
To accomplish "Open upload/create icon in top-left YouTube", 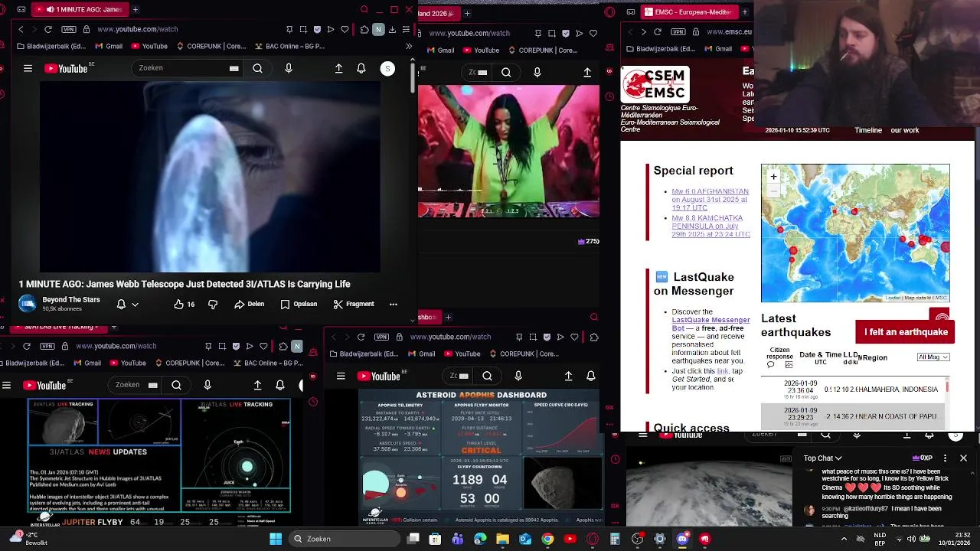I will (338, 68).
